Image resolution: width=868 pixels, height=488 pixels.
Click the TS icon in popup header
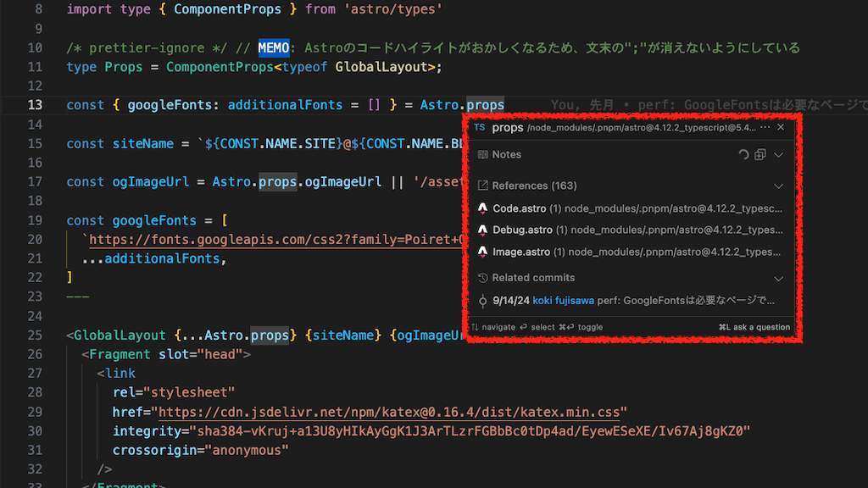[480, 127]
